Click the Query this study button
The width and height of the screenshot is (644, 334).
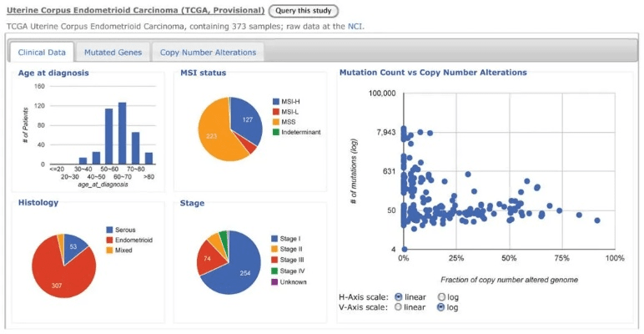pyautogui.click(x=304, y=11)
